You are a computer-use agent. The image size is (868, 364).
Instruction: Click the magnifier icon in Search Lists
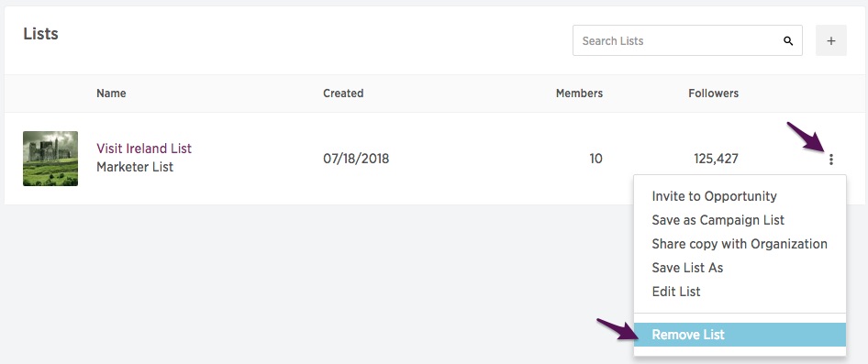click(x=788, y=41)
